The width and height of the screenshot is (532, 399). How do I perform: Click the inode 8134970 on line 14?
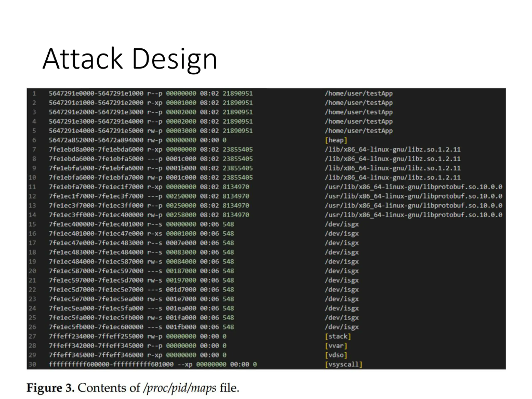(236, 215)
